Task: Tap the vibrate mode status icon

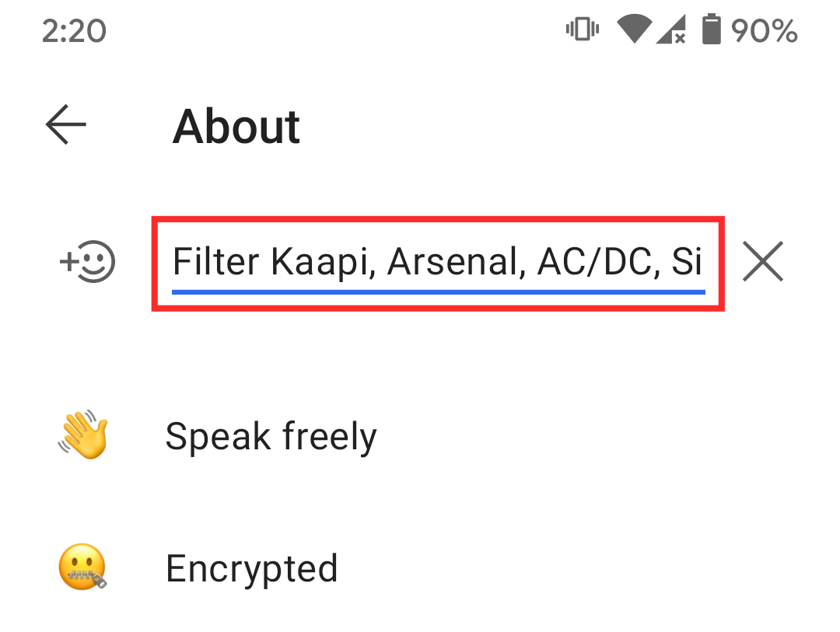Action: point(581,31)
